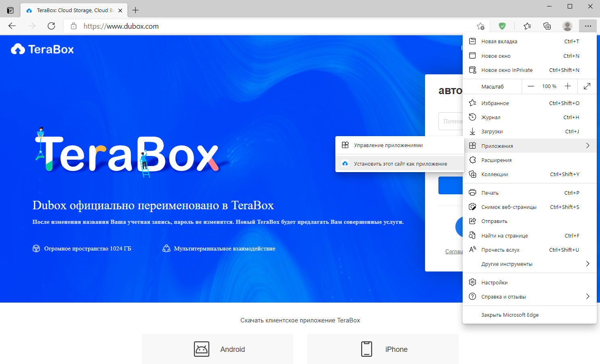Click the iPhone download button
The width and height of the screenshot is (600, 364).
coord(383,349)
